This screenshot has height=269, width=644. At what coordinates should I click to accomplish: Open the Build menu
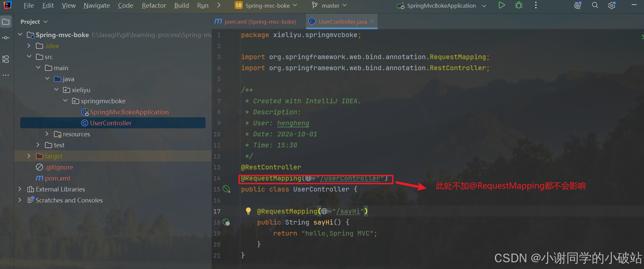(182, 5)
